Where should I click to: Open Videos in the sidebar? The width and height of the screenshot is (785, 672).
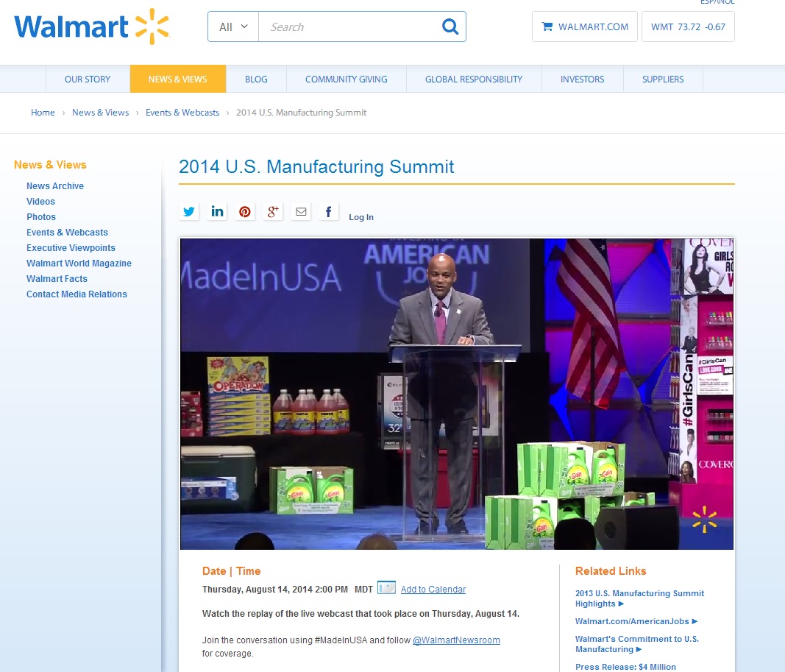(40, 201)
